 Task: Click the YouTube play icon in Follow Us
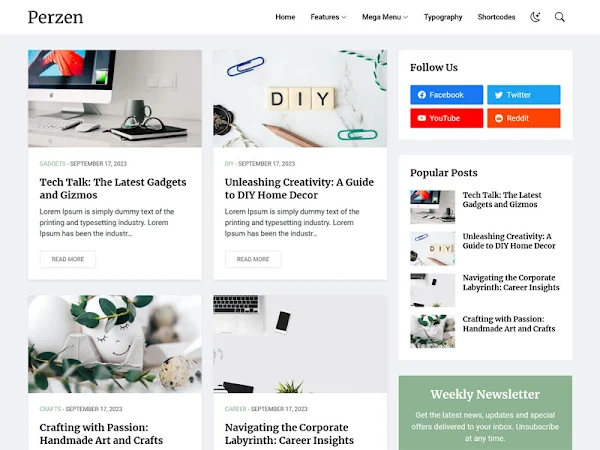(422, 118)
